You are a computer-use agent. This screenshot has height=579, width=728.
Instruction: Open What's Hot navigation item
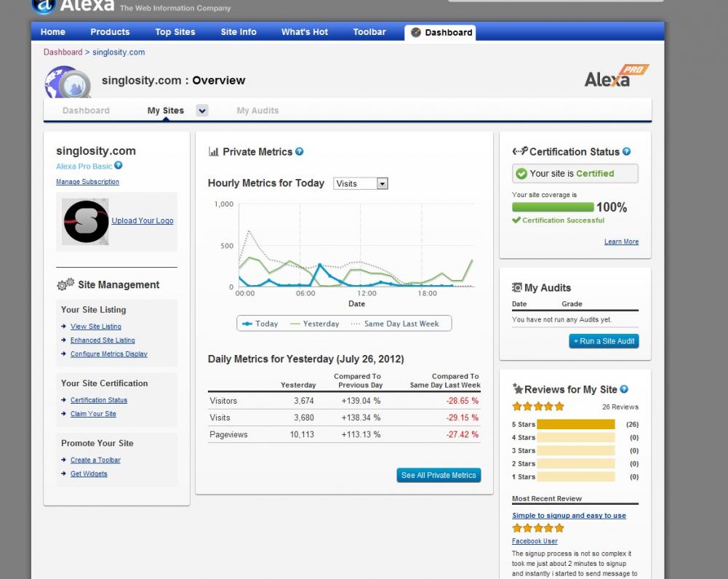coord(305,32)
